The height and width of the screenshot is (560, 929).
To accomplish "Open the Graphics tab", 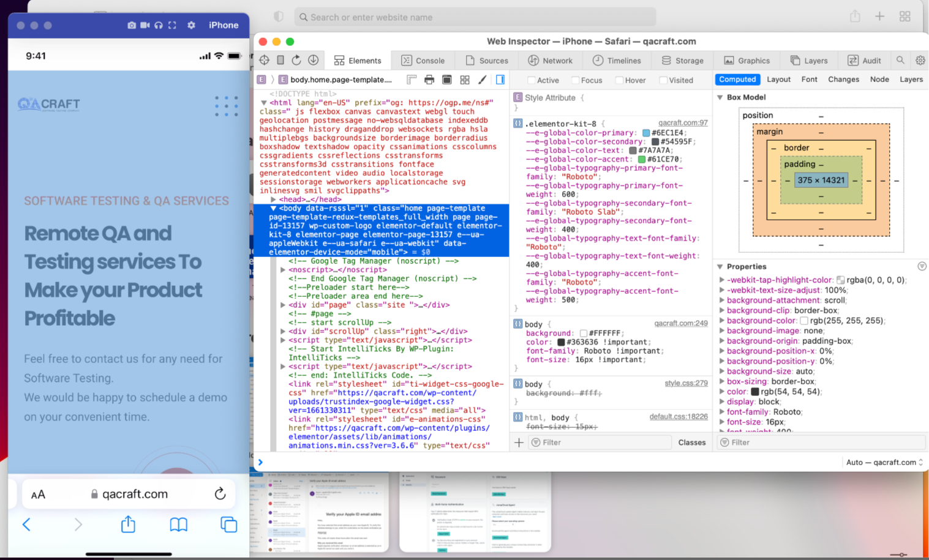I will [x=747, y=61].
